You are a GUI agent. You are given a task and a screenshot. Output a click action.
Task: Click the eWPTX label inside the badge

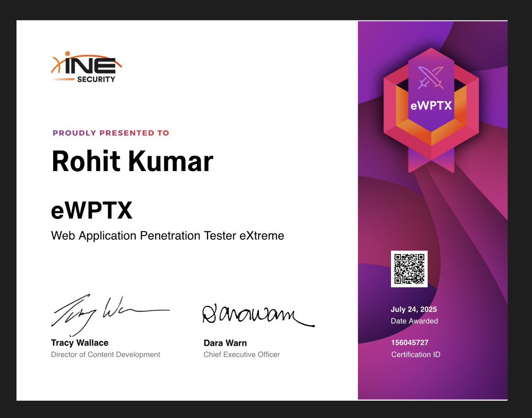click(x=431, y=105)
